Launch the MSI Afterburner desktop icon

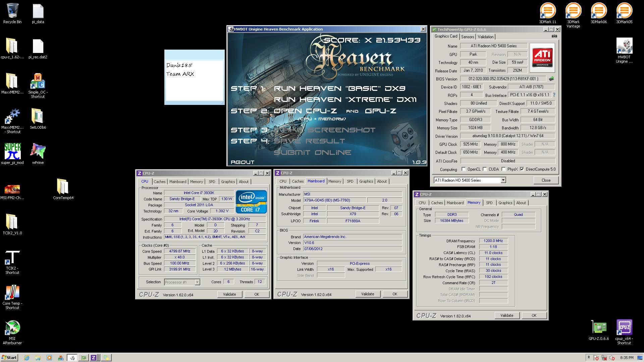pos(12,332)
